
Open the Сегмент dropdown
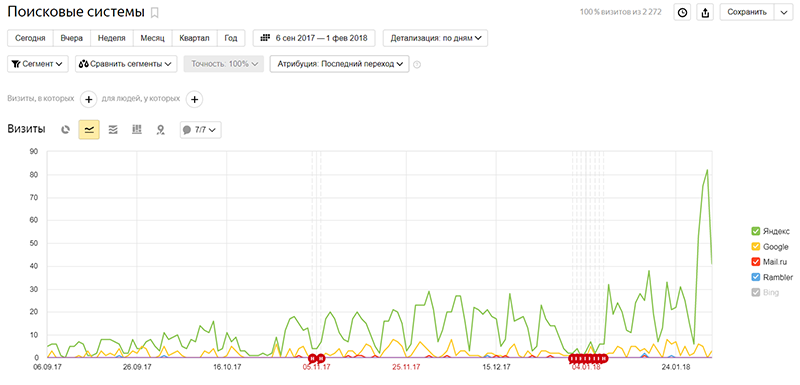point(38,64)
